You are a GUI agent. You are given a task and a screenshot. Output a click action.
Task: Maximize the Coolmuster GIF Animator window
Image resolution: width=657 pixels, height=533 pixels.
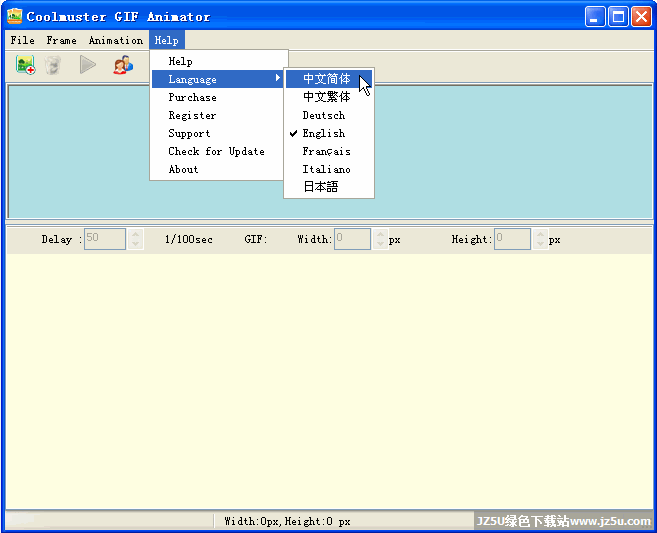point(618,17)
